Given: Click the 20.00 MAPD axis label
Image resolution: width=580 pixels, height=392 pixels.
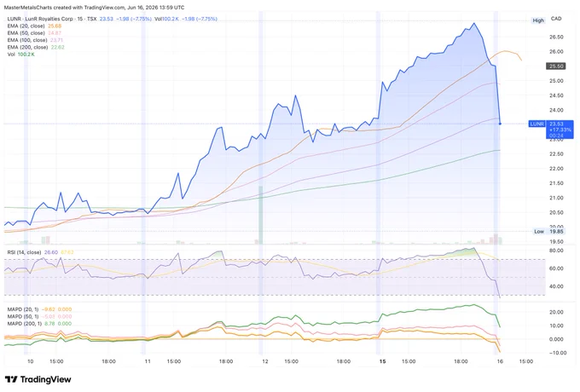Looking at the screenshot, I should pyautogui.click(x=556, y=312).
